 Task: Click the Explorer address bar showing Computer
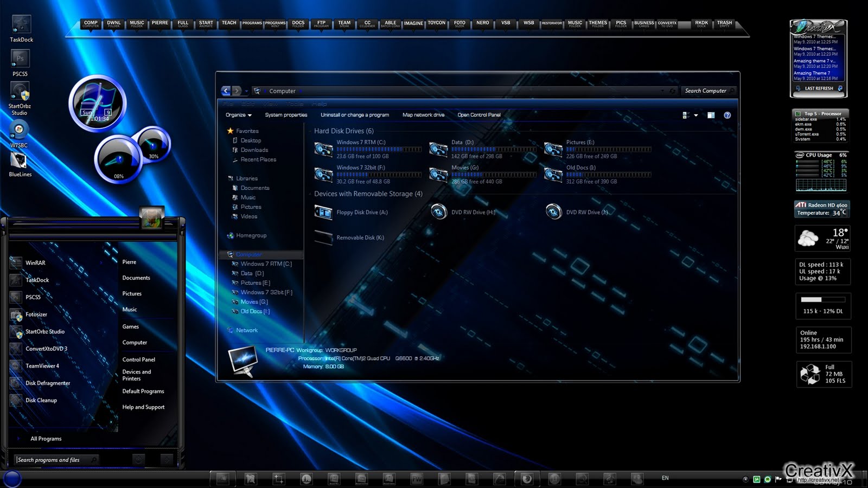coord(464,91)
